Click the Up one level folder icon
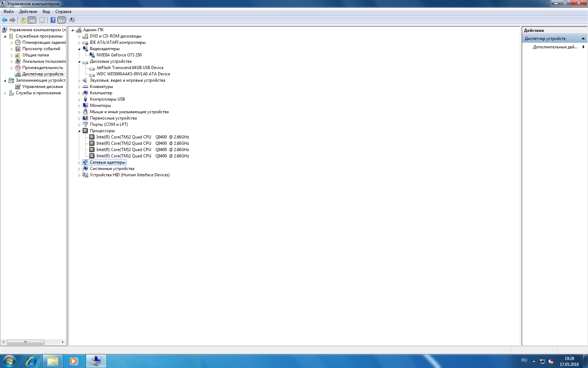 coord(23,20)
